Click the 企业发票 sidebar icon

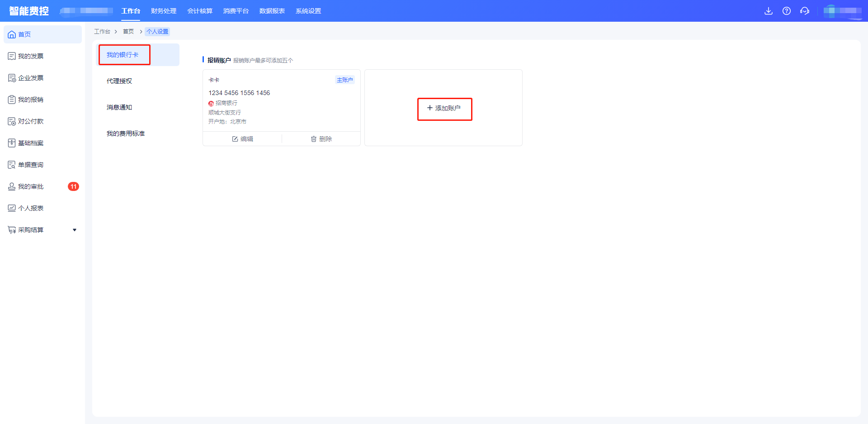12,78
